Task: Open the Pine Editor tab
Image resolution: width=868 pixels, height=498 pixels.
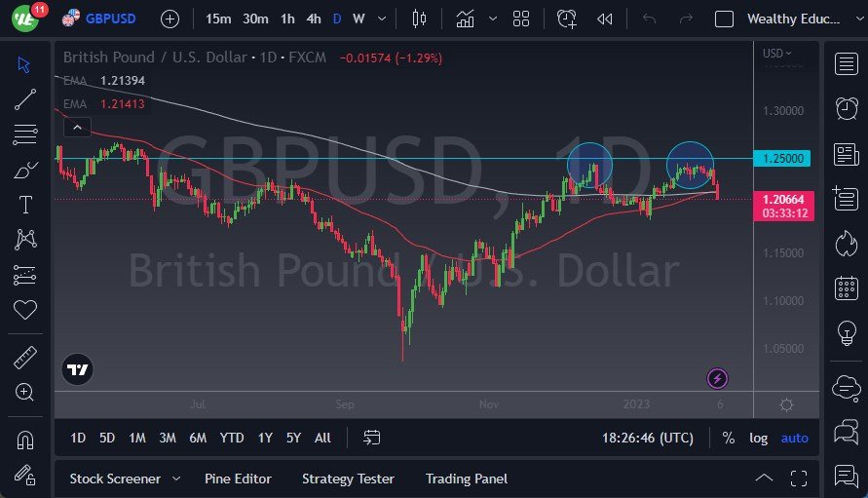Action: pos(238,479)
